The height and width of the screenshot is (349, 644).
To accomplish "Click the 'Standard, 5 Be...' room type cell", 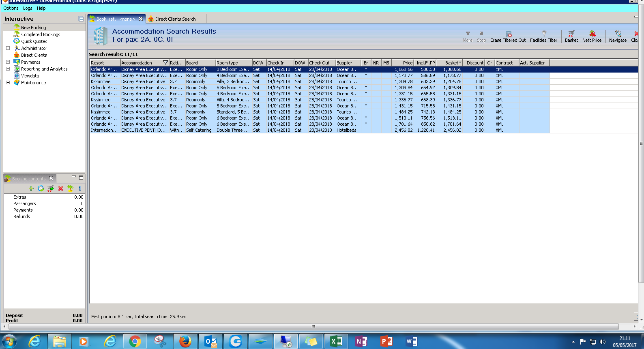I will tap(234, 112).
